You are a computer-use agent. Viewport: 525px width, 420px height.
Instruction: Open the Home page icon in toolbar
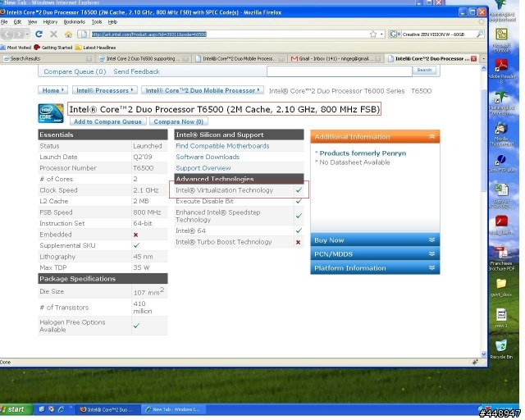[x=68, y=34]
